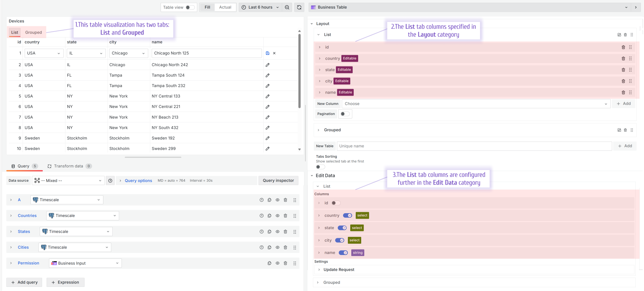Viewport: 644px width, 291px height.
Task: Toggle the Table view switch
Action: pos(190,7)
